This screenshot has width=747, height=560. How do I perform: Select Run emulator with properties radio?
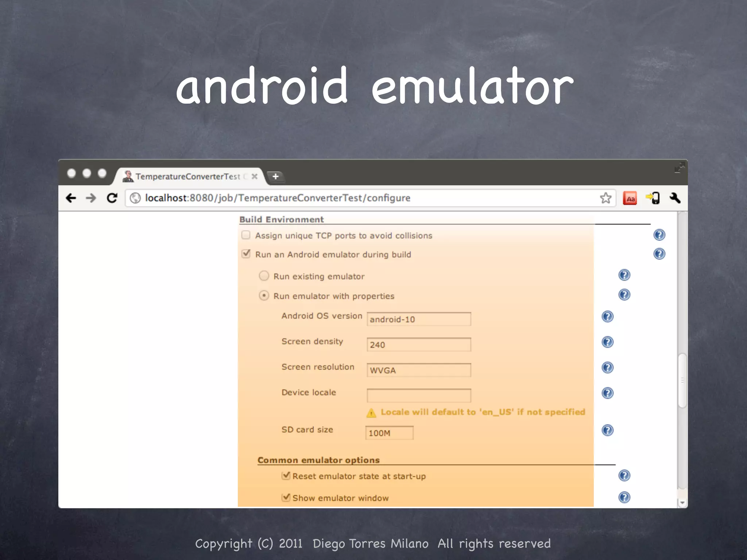coord(264,295)
